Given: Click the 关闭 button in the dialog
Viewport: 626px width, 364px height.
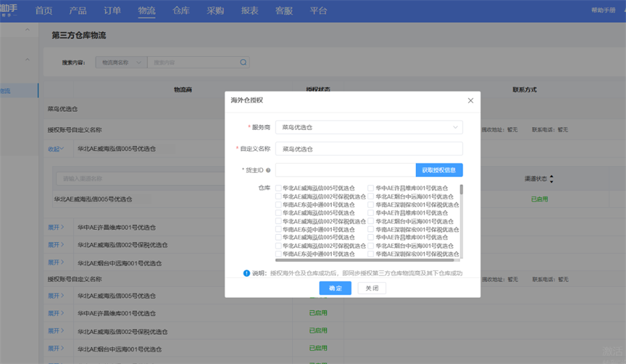Looking at the screenshot, I should 371,288.
